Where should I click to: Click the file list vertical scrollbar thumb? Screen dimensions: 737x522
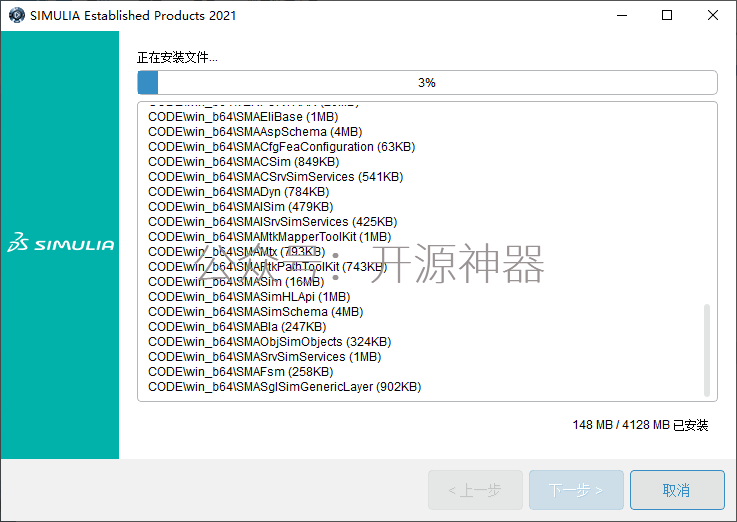tap(706, 351)
